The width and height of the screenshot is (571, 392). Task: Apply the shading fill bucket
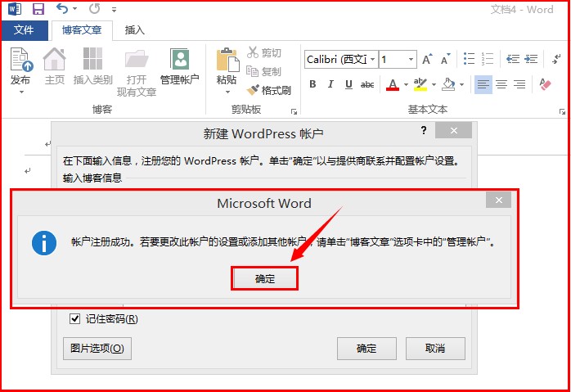tap(448, 84)
